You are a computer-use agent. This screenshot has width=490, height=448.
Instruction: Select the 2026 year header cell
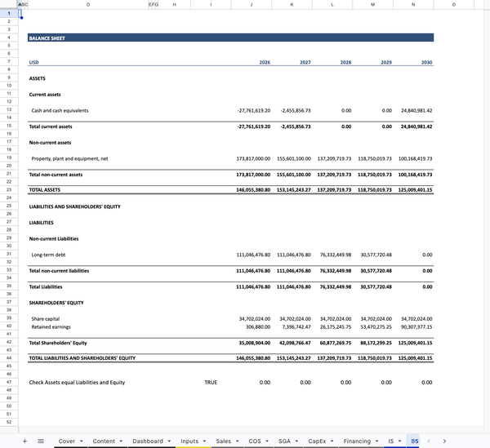pos(251,62)
